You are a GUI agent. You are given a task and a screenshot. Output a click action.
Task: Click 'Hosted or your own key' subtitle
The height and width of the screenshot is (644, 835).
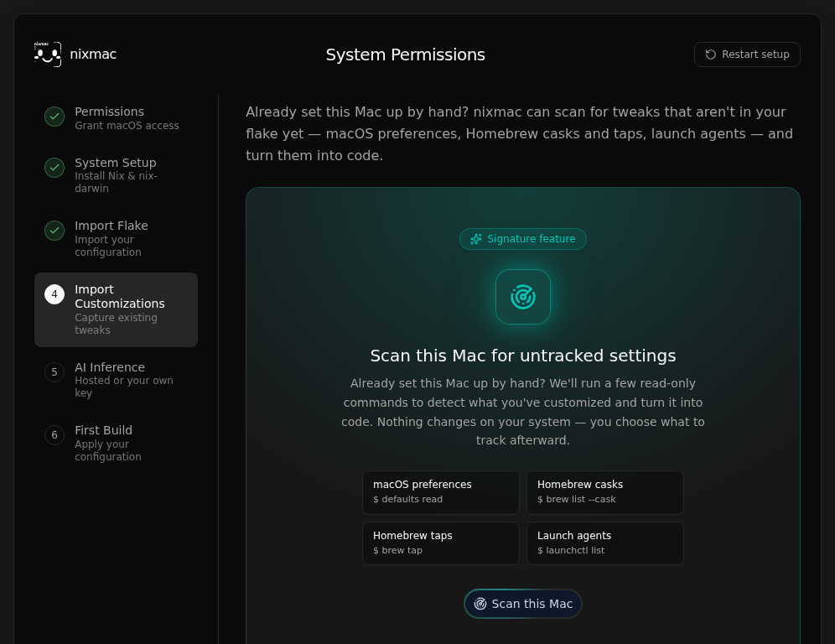(124, 387)
